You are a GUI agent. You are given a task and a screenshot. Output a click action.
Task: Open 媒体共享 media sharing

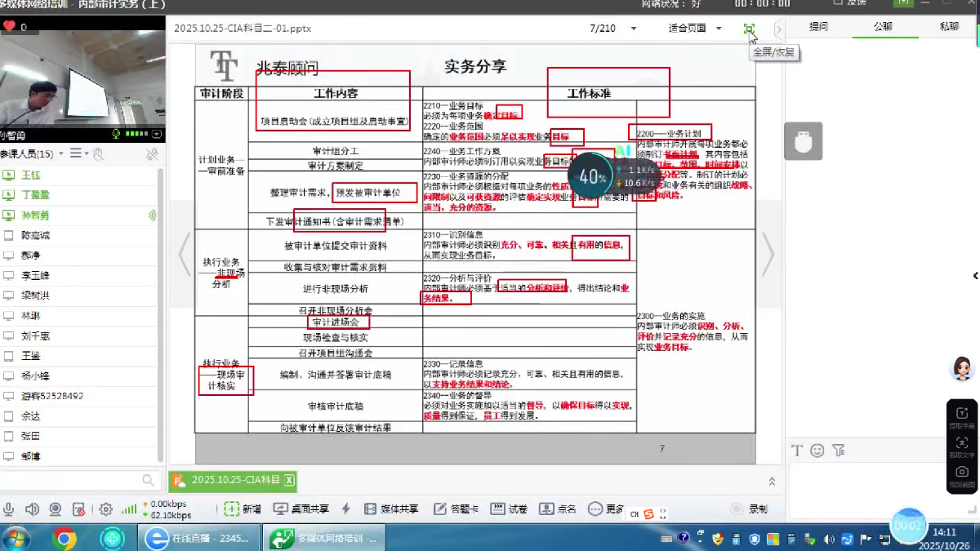coord(391,509)
